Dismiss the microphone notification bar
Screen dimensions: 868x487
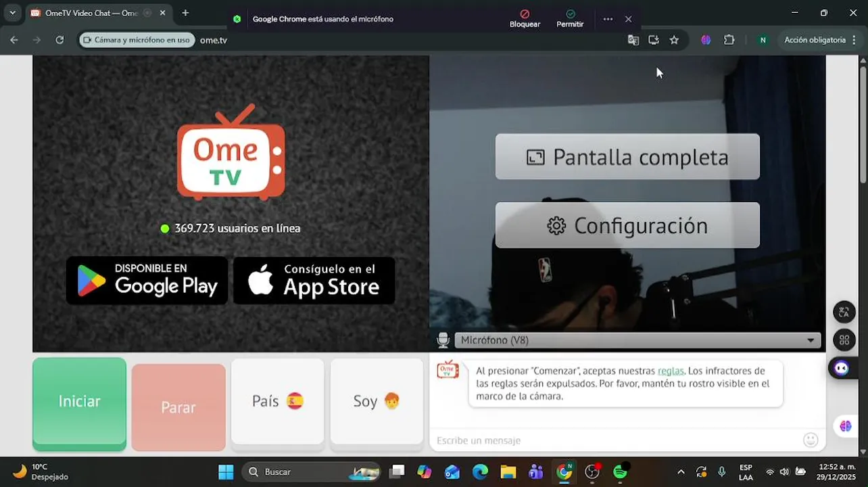(628, 19)
